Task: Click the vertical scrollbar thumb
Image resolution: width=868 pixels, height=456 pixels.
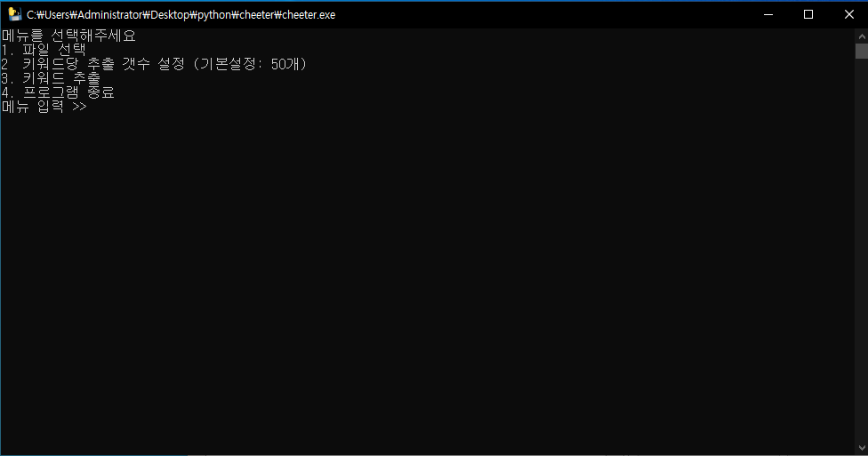Action: click(x=861, y=51)
